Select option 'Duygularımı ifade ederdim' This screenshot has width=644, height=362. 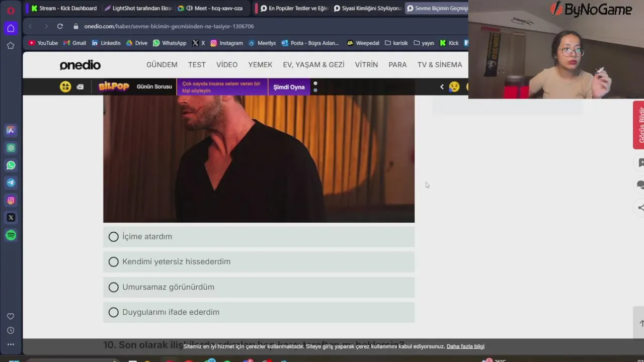(259, 312)
